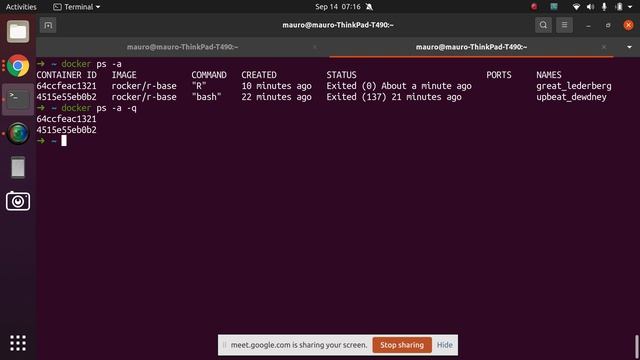Click the "bash" command cell
The width and height of the screenshot is (640, 360).
click(207, 97)
